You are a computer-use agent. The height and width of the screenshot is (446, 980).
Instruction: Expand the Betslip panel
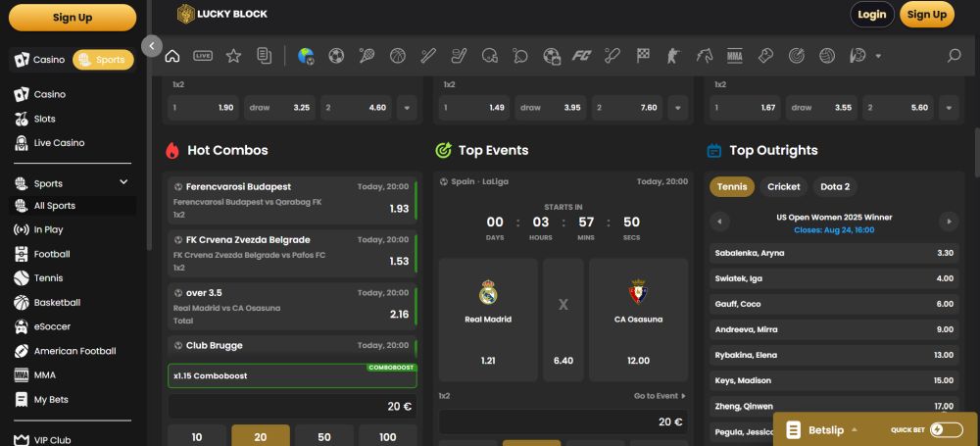click(823, 429)
